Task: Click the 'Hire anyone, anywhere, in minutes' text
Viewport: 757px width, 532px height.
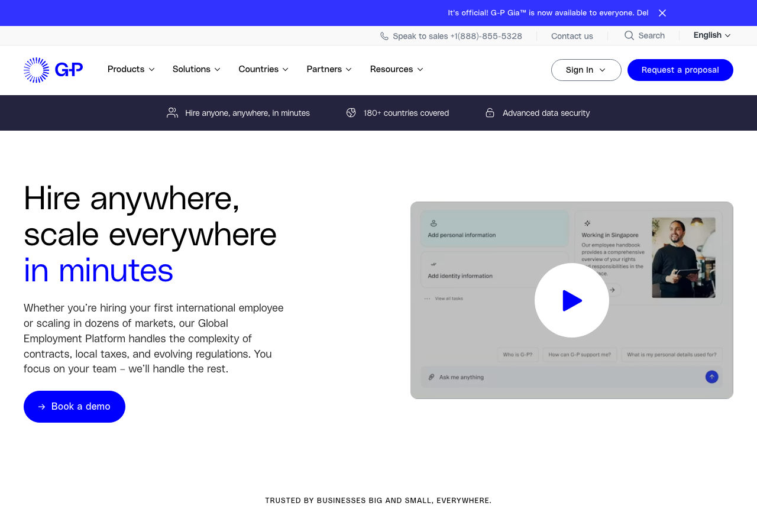Action: click(x=247, y=113)
